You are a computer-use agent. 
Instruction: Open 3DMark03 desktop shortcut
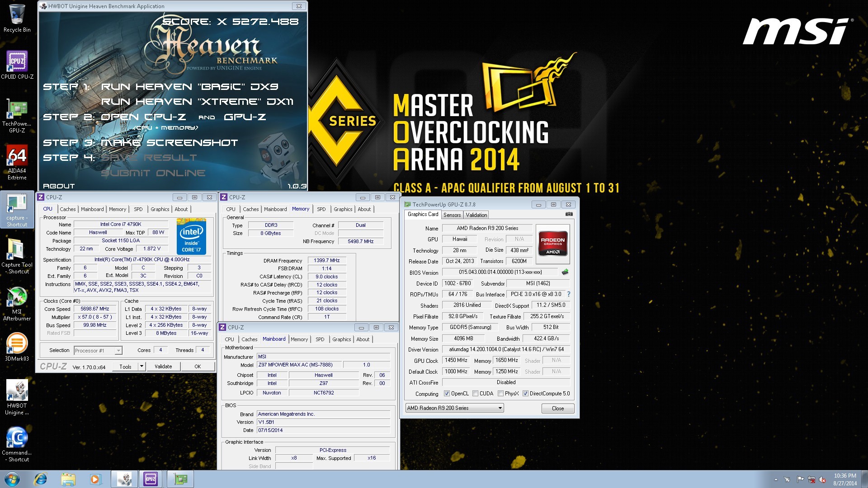point(17,347)
